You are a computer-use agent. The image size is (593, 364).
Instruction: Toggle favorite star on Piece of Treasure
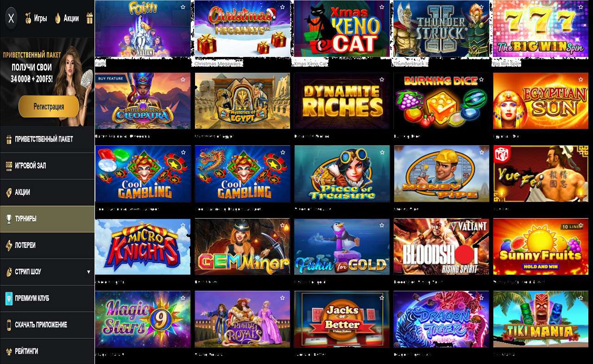point(382,152)
